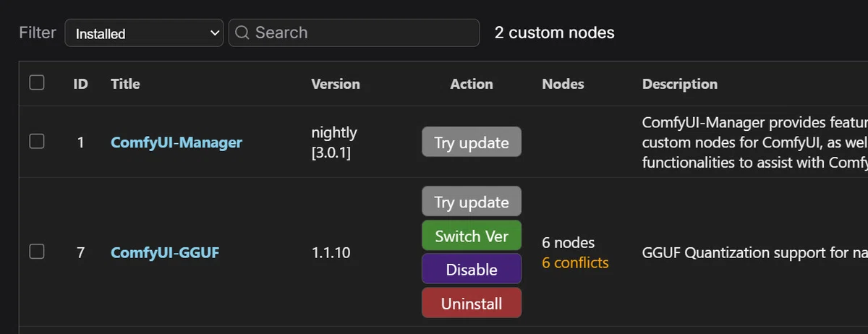Open the ComfyUI-GGUF title link
Image resolution: width=868 pixels, height=334 pixels.
(165, 253)
